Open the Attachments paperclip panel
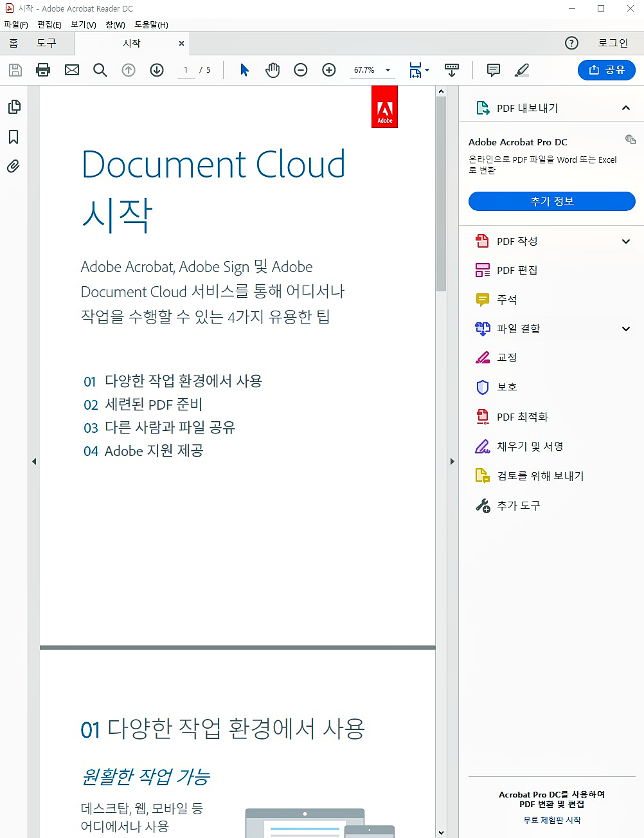Image resolution: width=644 pixels, height=838 pixels. 13,167
